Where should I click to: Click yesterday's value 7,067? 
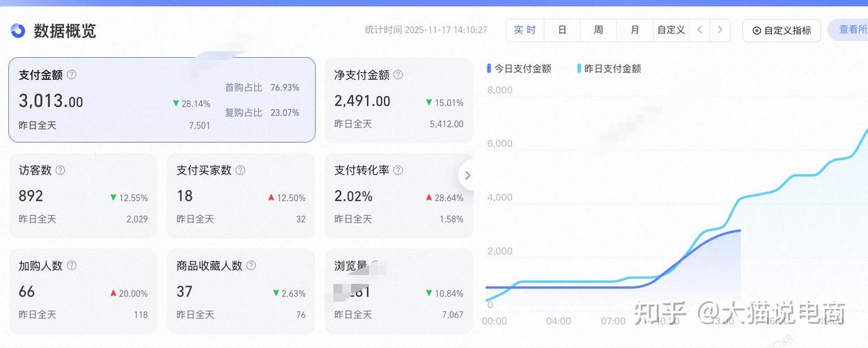click(452, 315)
